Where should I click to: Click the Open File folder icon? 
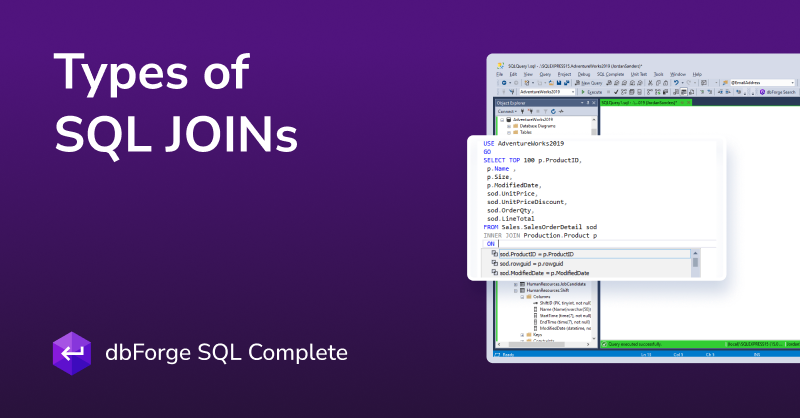[x=551, y=83]
